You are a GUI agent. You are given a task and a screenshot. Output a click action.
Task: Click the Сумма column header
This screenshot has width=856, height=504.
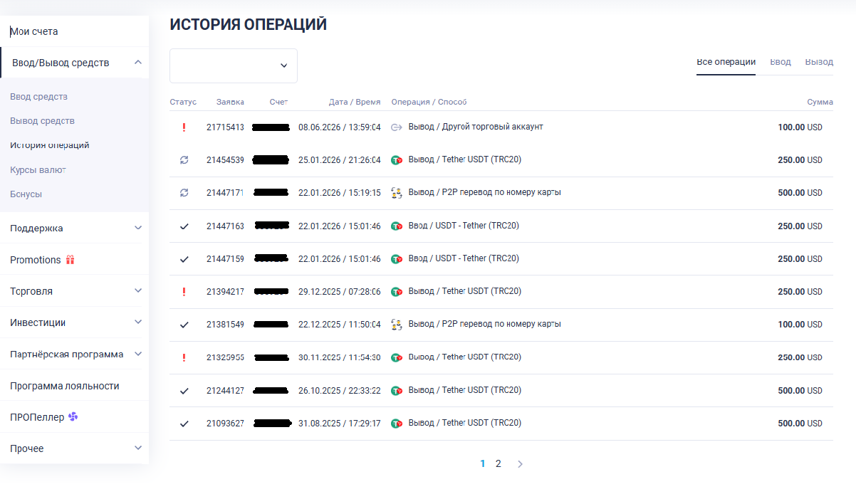(x=820, y=102)
